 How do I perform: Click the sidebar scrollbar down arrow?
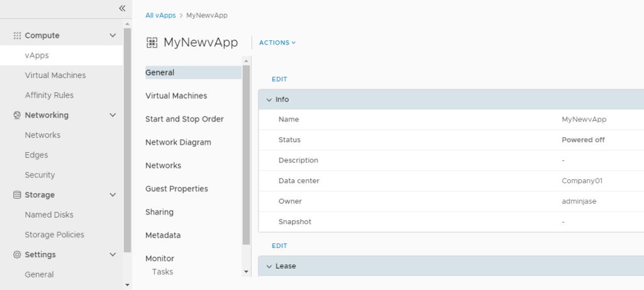[127, 285]
